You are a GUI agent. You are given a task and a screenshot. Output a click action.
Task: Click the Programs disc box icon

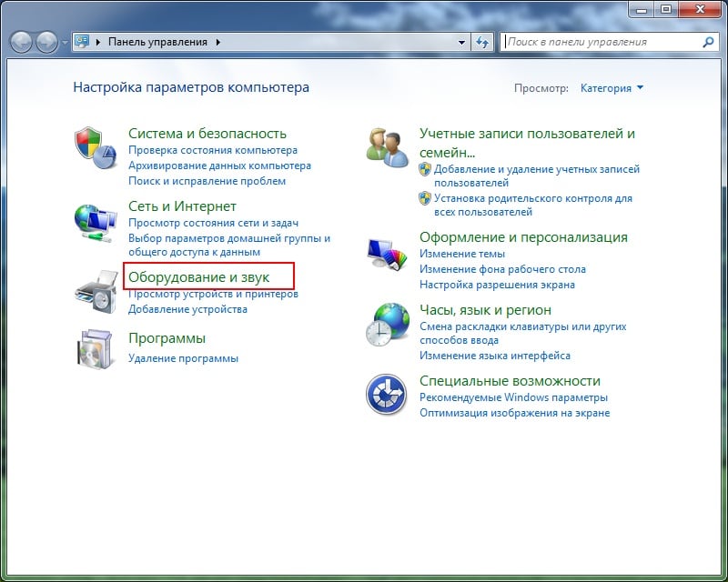96,349
